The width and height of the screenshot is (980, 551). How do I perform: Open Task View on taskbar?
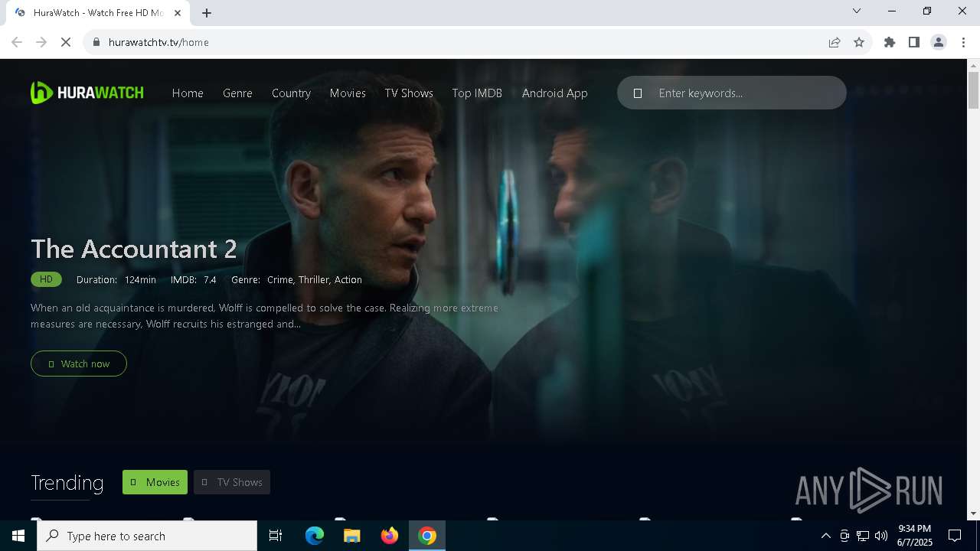click(x=276, y=536)
